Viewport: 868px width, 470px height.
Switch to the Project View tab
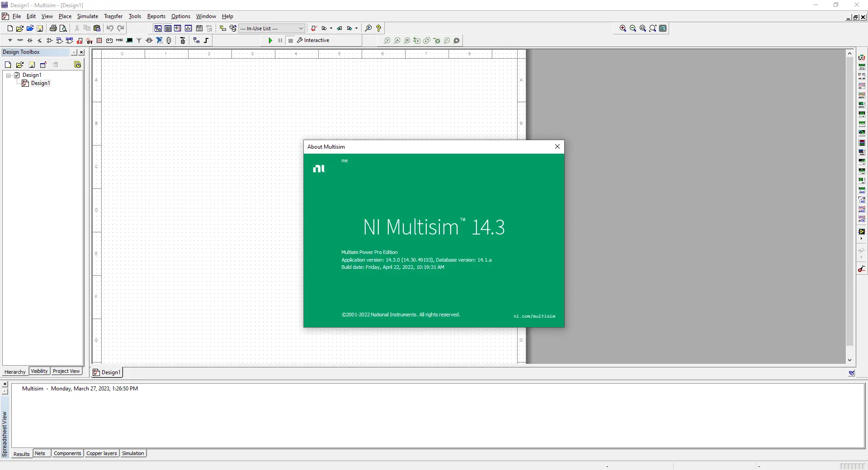click(66, 371)
